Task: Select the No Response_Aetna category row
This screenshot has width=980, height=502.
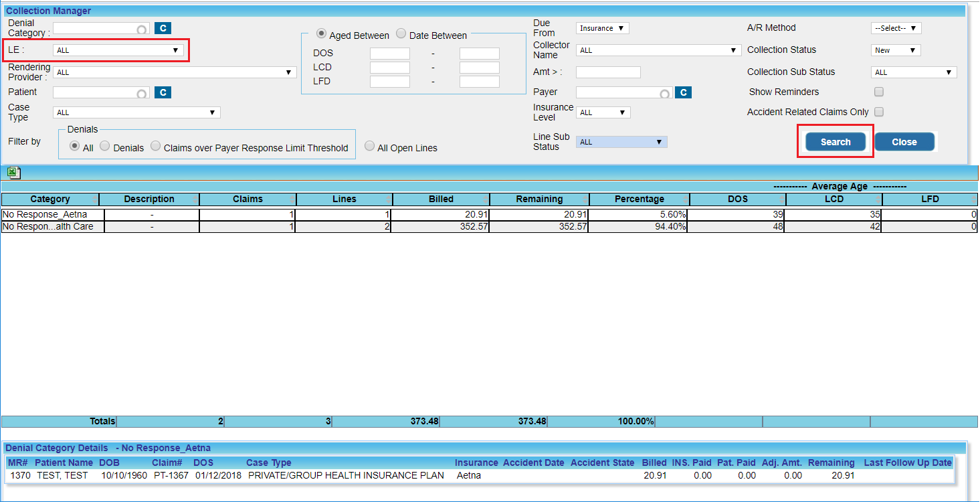Action: 489,215
